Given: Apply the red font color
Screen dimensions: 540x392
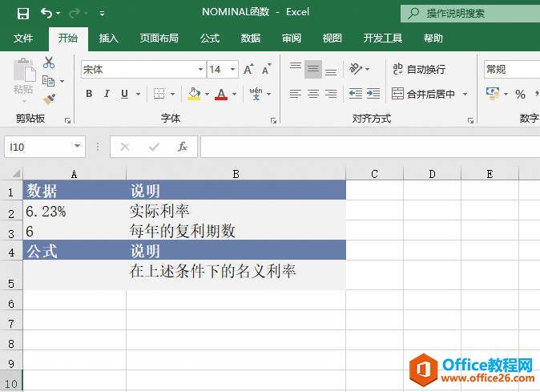Looking at the screenshot, I should 221,94.
